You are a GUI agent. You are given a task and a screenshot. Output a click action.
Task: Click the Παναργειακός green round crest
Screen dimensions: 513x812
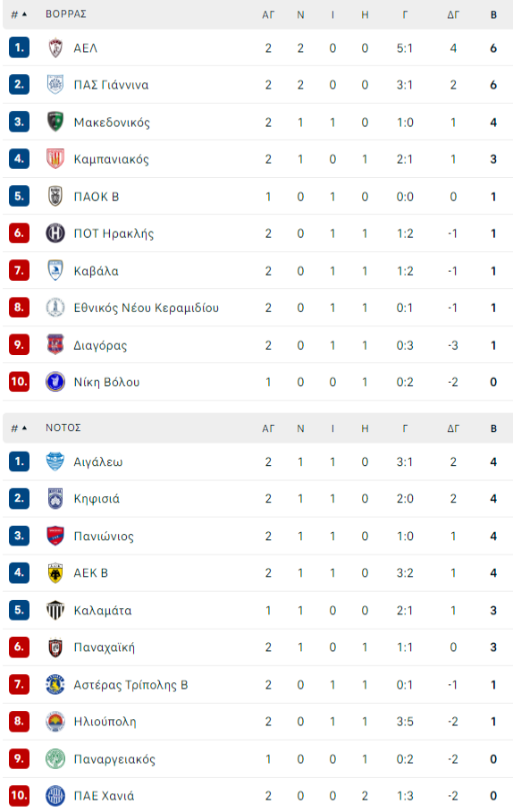tap(55, 758)
